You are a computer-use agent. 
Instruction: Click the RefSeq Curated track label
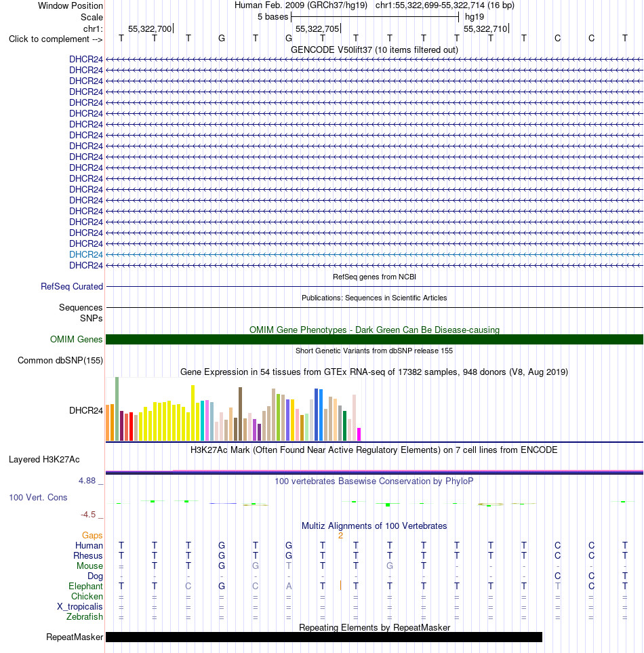tap(72, 287)
